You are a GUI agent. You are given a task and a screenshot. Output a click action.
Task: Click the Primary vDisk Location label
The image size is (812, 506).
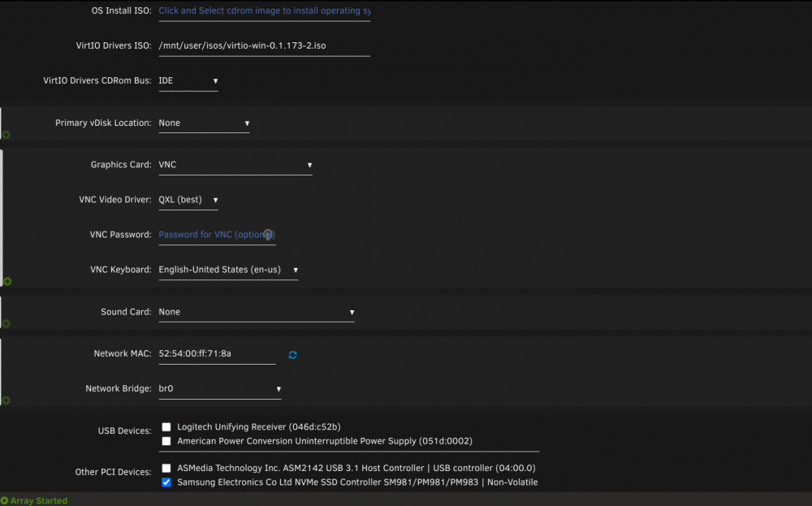tap(104, 123)
